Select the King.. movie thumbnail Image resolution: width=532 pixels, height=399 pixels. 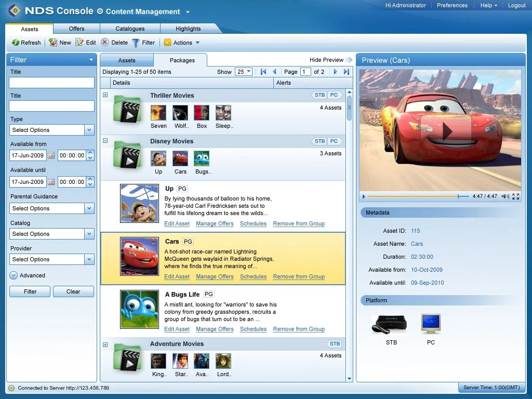coord(158,361)
